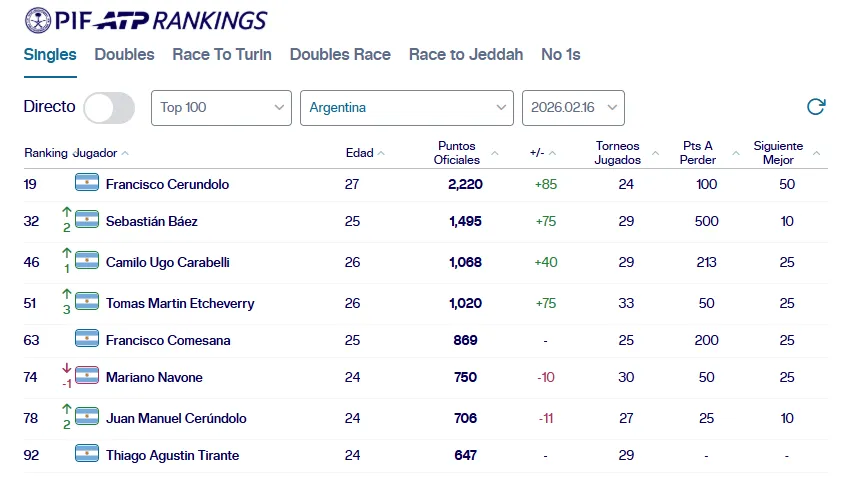Click the Tomas Martin Etcheverry link
846x485 pixels.
pyautogui.click(x=180, y=303)
